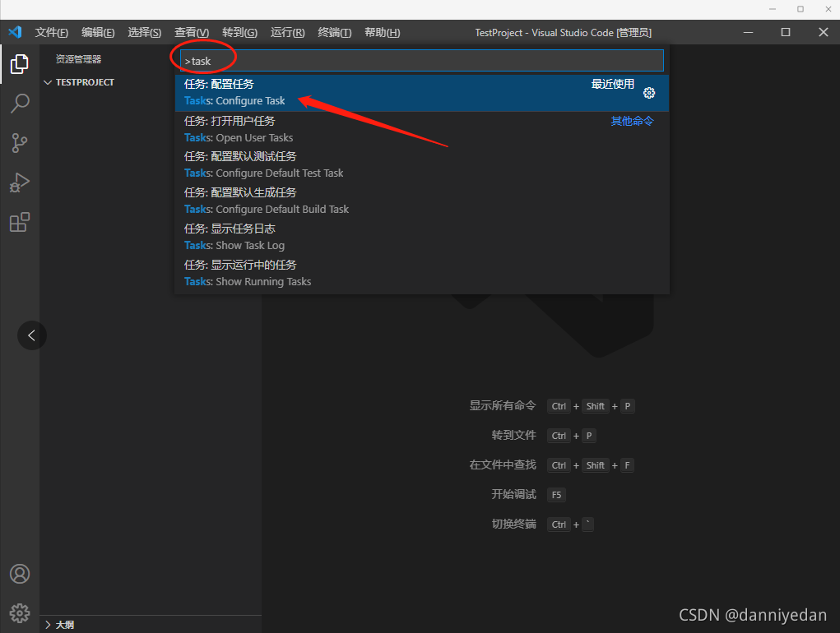Screen dimensions: 840x633
Task: Open the Manage gear icon at bottom
Action: [20, 613]
